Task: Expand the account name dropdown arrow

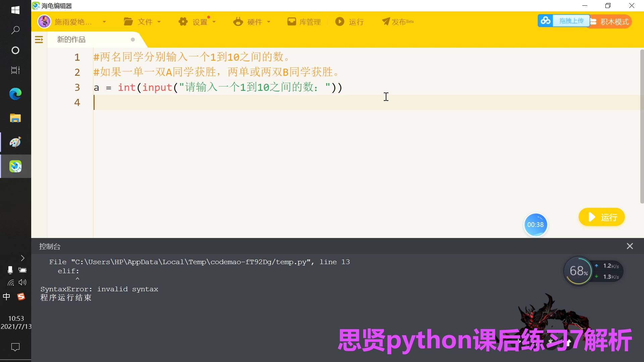Action: click(x=104, y=22)
